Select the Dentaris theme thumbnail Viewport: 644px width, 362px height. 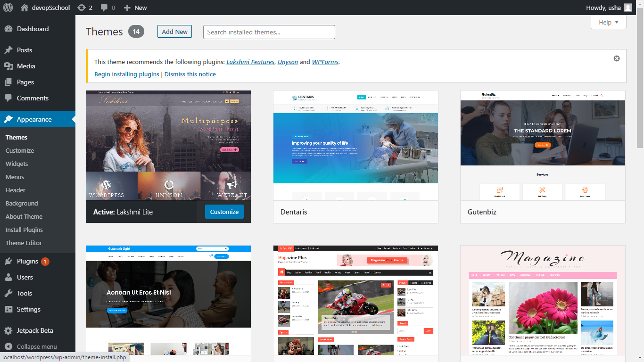click(355, 145)
